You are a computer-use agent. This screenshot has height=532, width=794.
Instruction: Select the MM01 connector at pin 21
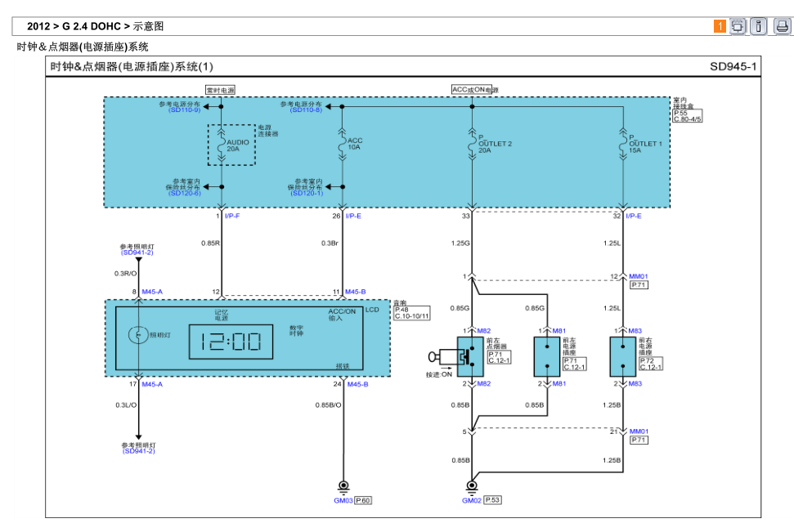tap(639, 431)
